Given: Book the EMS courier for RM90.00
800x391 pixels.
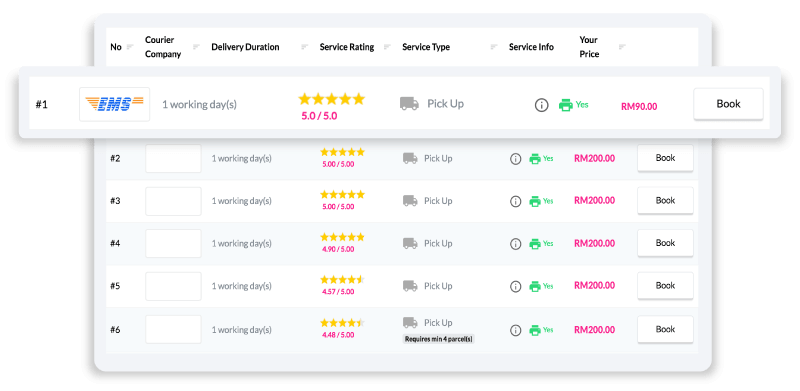Looking at the screenshot, I should point(728,104).
